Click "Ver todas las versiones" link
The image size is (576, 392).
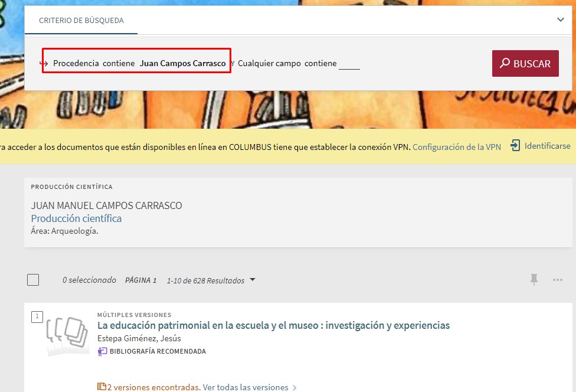point(246,387)
